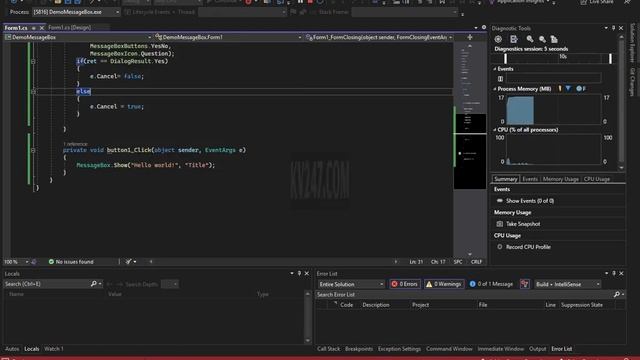Click the split editor icon above the scrollbar
Image resolution: width=640 pixels, height=360 pixels.
470,37
